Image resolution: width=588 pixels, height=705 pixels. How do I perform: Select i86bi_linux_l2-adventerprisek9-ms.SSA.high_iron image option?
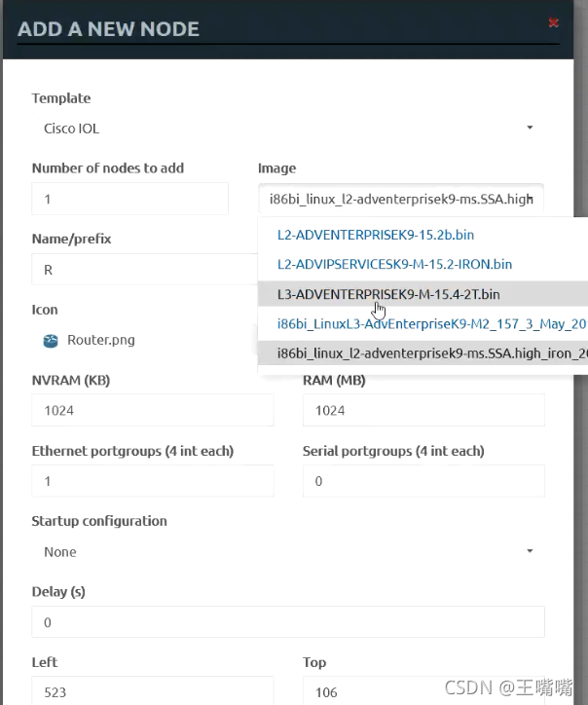[x=423, y=353]
